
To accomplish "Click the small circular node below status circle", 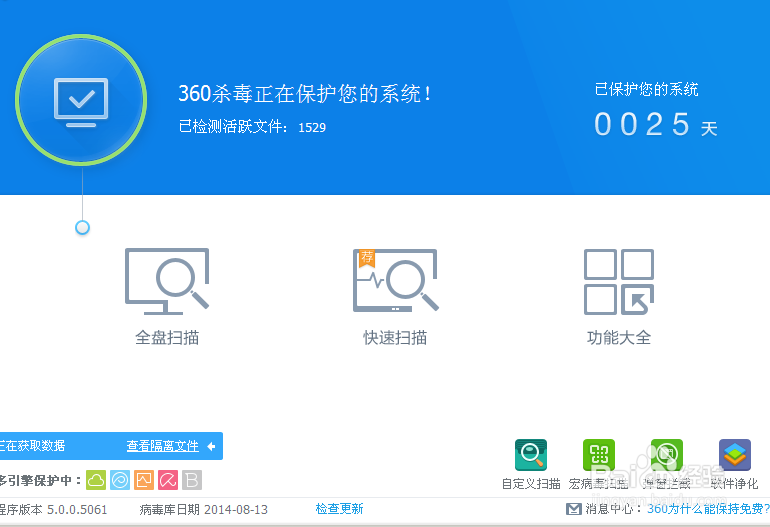I will point(82,227).
